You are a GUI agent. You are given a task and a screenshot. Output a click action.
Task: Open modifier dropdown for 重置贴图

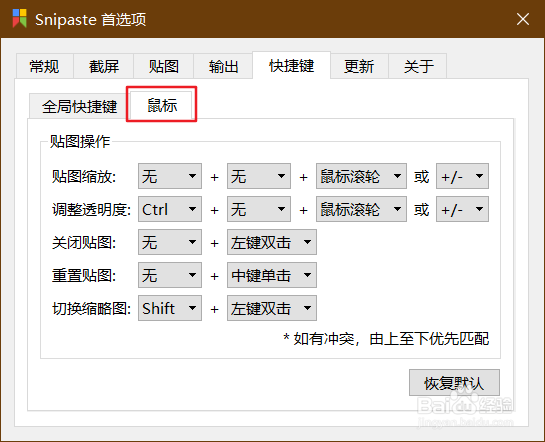(x=170, y=275)
